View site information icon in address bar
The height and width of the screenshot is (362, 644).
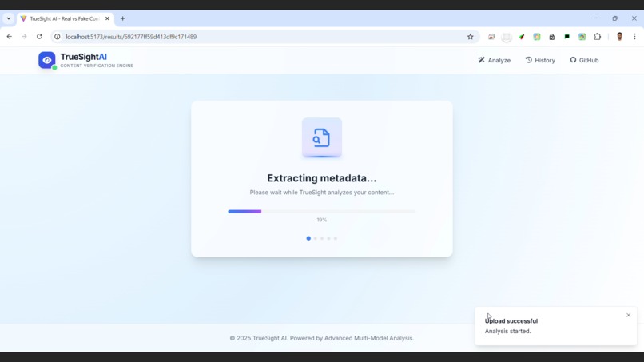point(58,37)
